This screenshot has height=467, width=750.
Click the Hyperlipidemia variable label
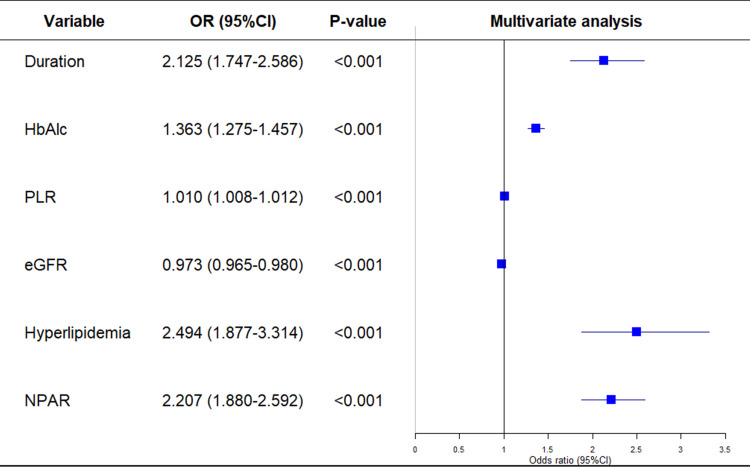77,331
